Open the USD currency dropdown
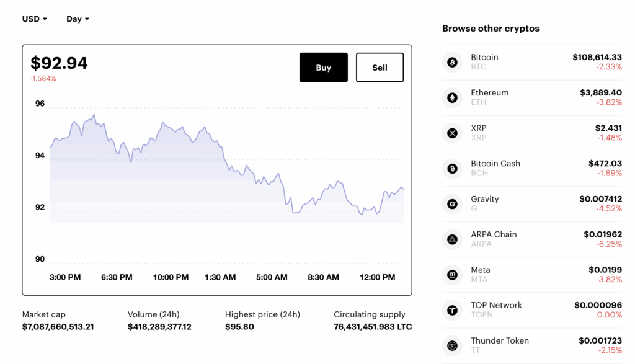 click(35, 19)
